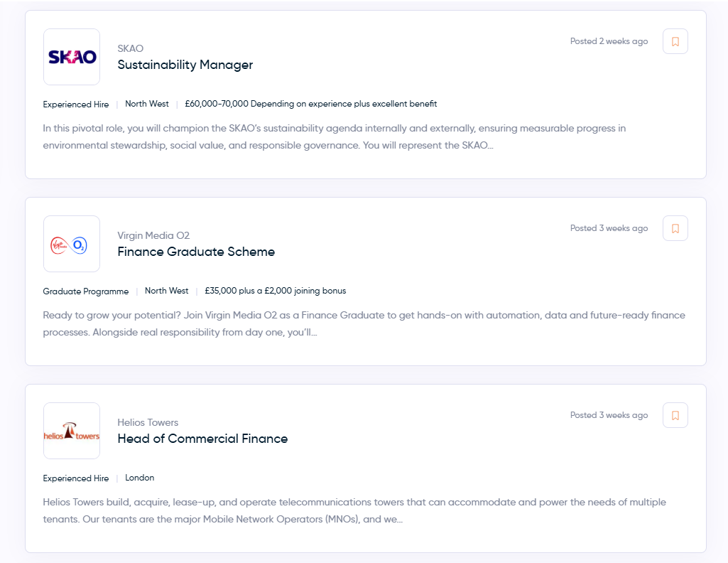728x563 pixels.
Task: Select the Virgin Media O2 company name
Action: pyautogui.click(x=153, y=235)
